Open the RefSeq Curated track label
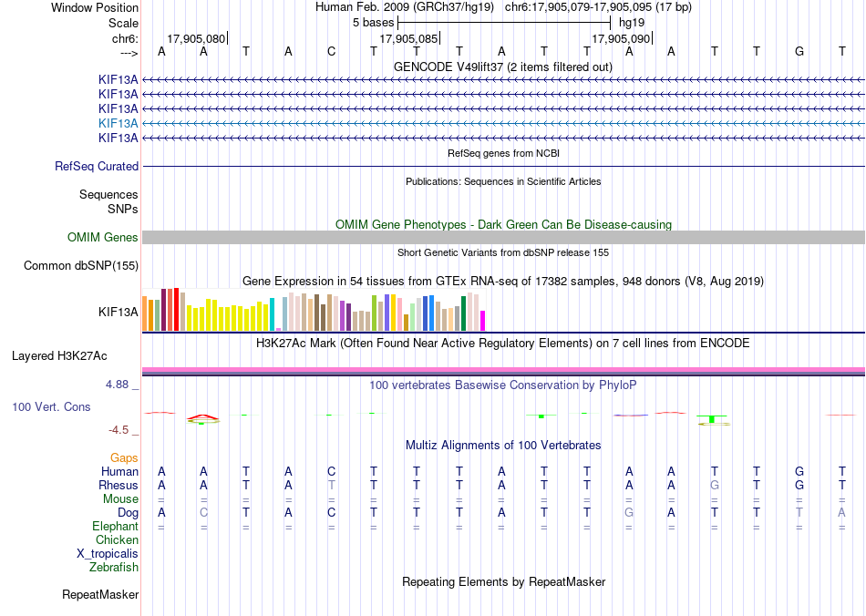This screenshot has width=866, height=616. coord(97,166)
